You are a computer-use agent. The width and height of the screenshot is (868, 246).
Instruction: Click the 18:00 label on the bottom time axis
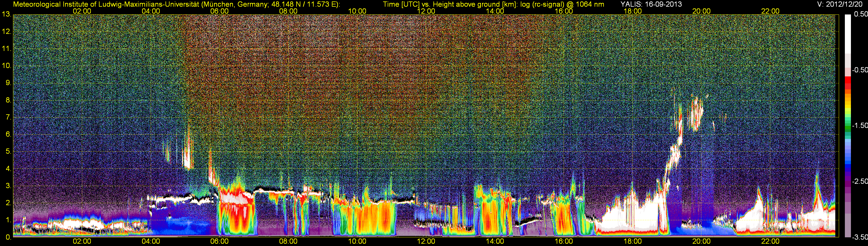632,242
